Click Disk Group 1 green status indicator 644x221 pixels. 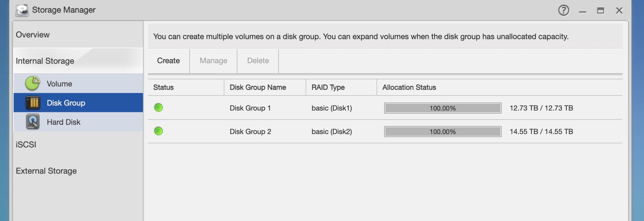click(x=158, y=107)
